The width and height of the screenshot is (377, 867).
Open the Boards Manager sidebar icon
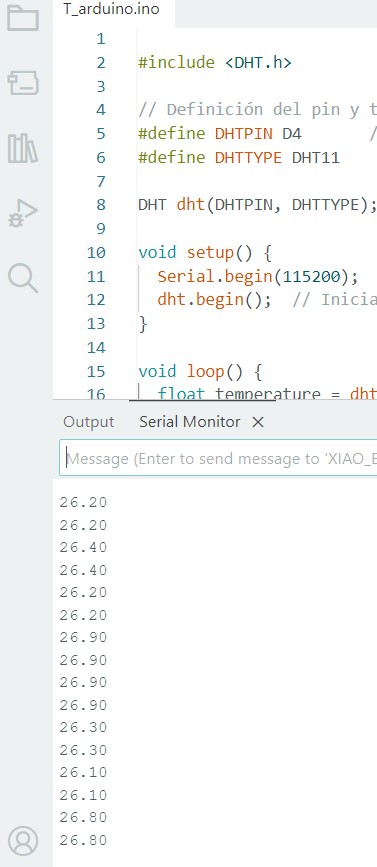23,83
